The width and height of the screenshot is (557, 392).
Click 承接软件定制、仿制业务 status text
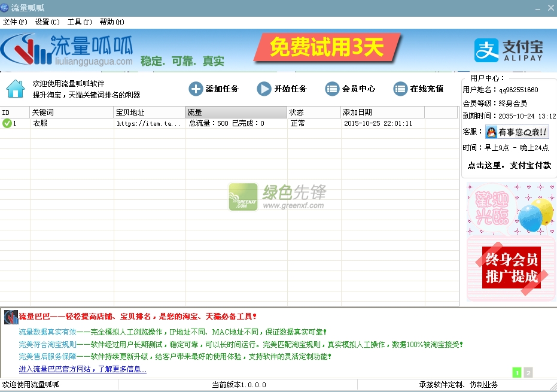tap(458, 385)
